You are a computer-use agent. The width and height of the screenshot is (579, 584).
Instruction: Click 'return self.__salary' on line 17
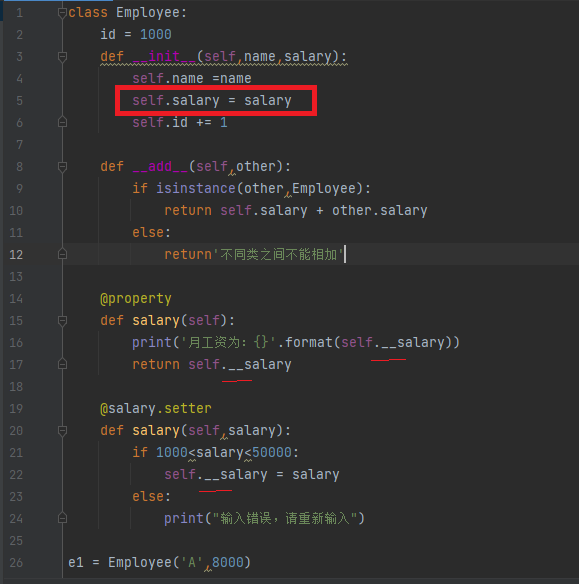click(212, 364)
